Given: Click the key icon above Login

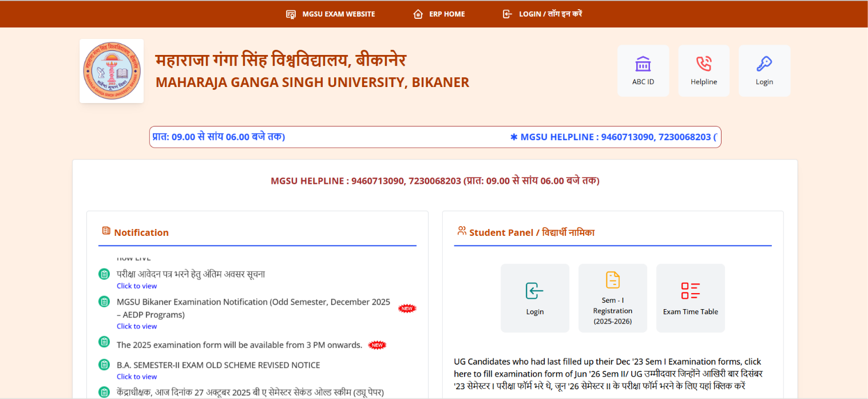Looking at the screenshot, I should coord(764,64).
